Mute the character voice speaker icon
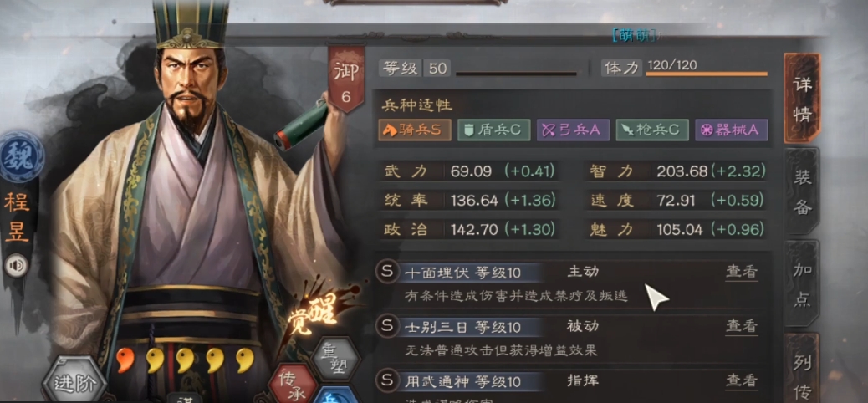This screenshot has height=403, width=868. 17,266
